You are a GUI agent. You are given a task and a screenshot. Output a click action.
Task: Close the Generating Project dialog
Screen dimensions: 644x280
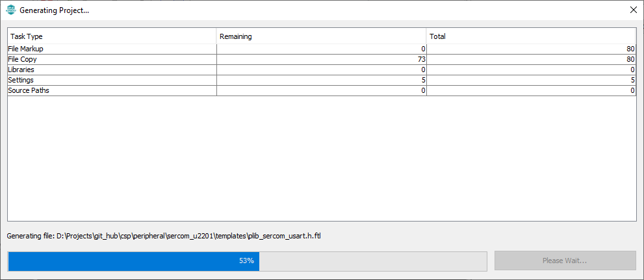633,10
